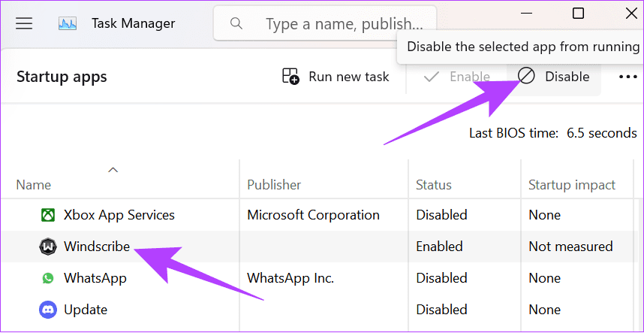
Task: Open the three-dot more options menu
Action: [x=627, y=77]
